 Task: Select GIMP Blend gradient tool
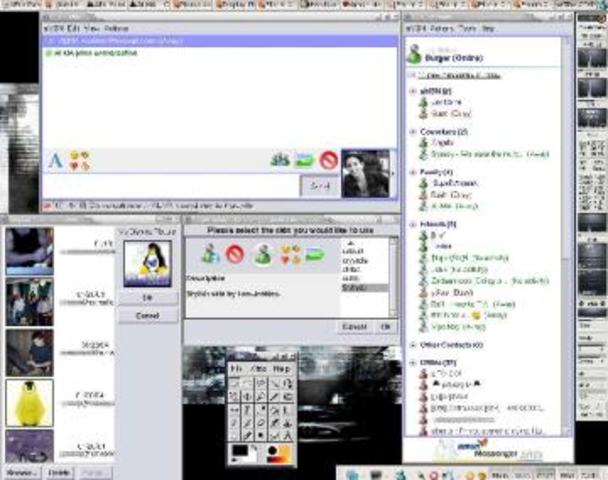tap(288, 410)
